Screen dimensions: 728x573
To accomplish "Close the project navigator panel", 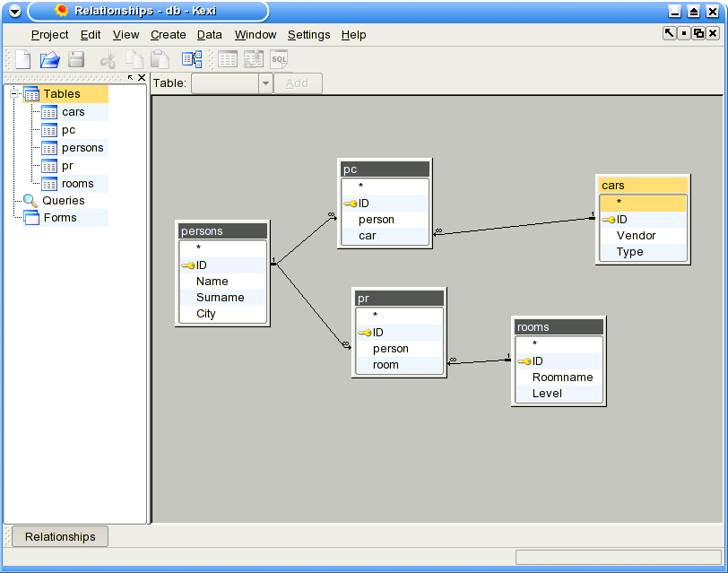I will pos(142,78).
